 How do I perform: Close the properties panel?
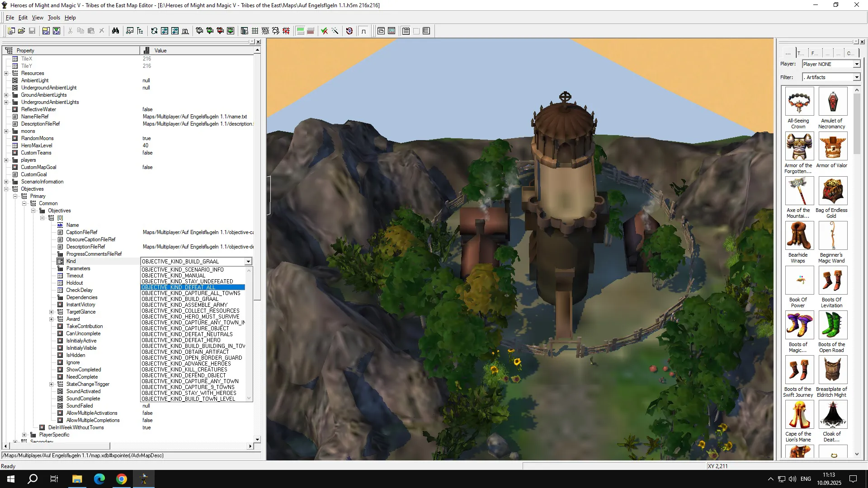tap(258, 42)
